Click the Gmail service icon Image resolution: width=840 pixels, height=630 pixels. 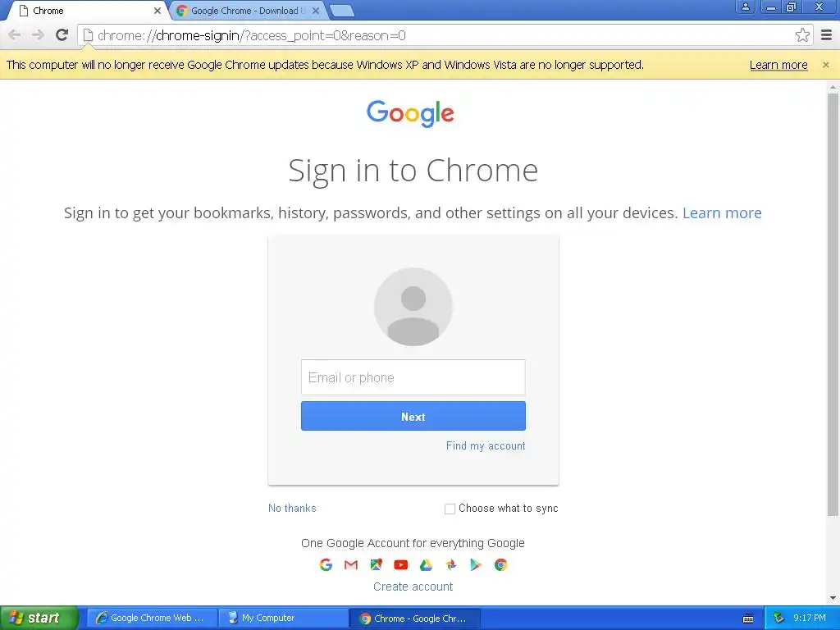pyautogui.click(x=351, y=564)
